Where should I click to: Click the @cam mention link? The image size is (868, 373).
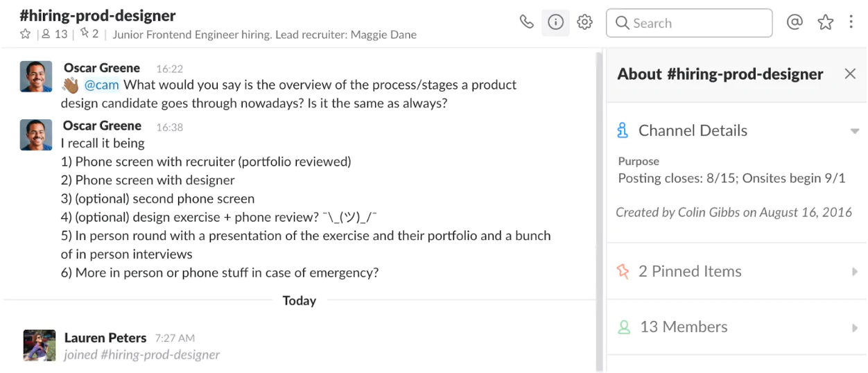tap(102, 85)
